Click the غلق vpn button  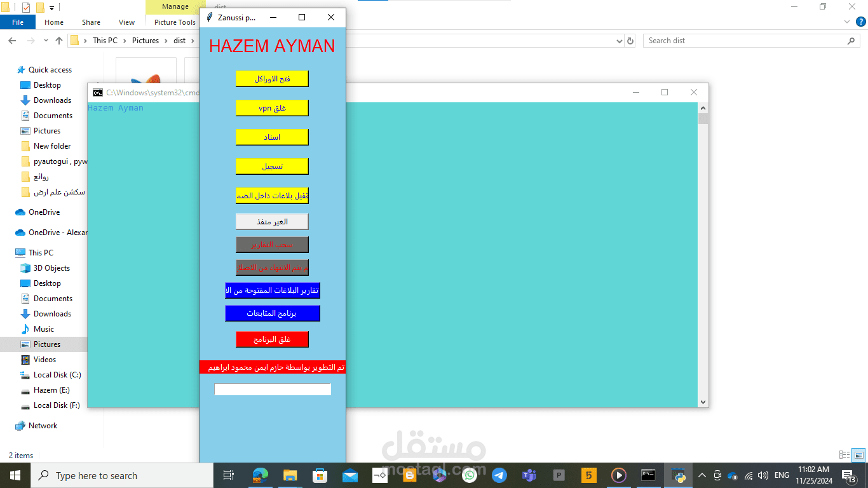click(272, 108)
